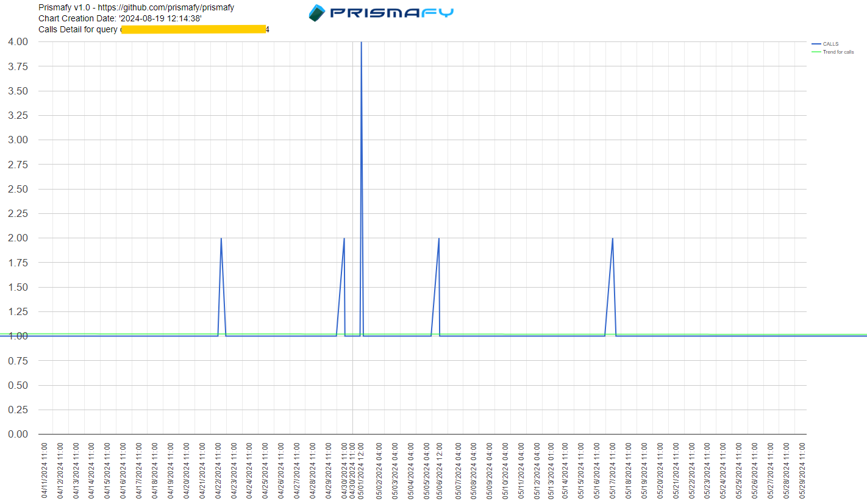Click x-axis label 04/14/2024 11:00
The image size is (867, 504).
[x=92, y=470]
